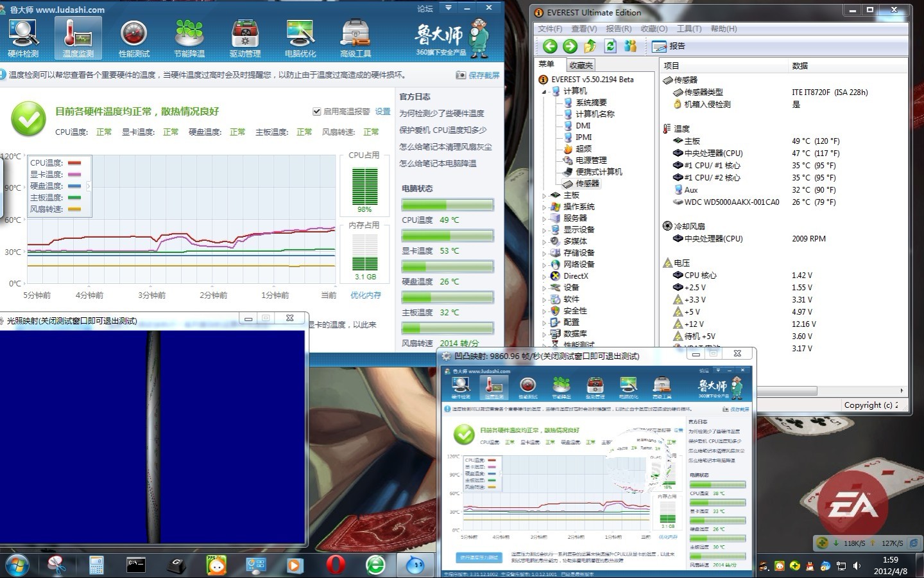The image size is (924, 578).
Task: Open Ludashi title bar dropdown menu arrow
Action: tap(449, 8)
